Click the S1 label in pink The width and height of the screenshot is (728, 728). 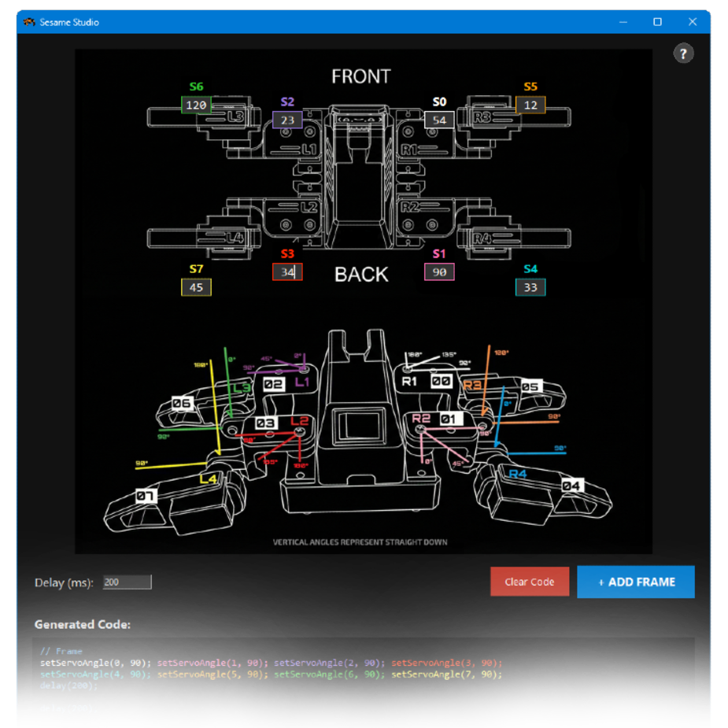pos(439,253)
